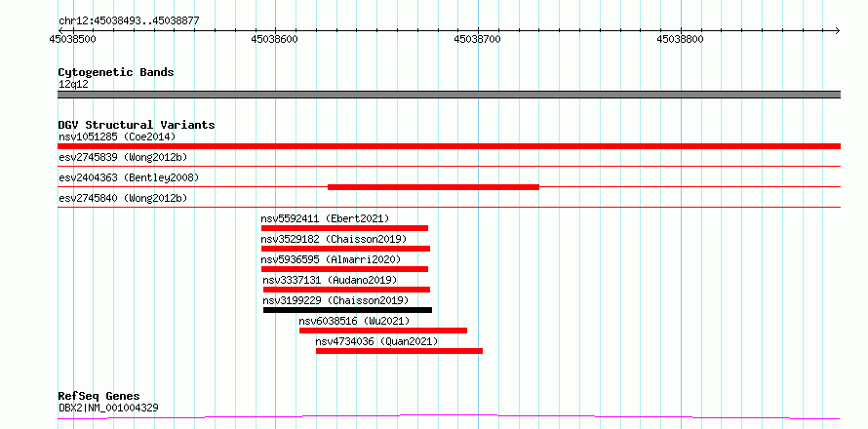Open variant label nsv4734036 (Quan2021)
868x429 pixels.
pos(377,341)
